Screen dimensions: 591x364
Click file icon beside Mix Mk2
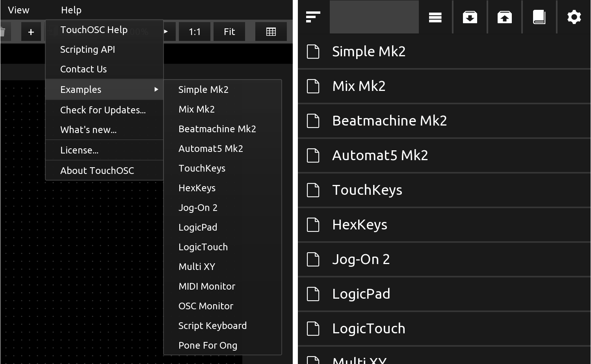[313, 86]
